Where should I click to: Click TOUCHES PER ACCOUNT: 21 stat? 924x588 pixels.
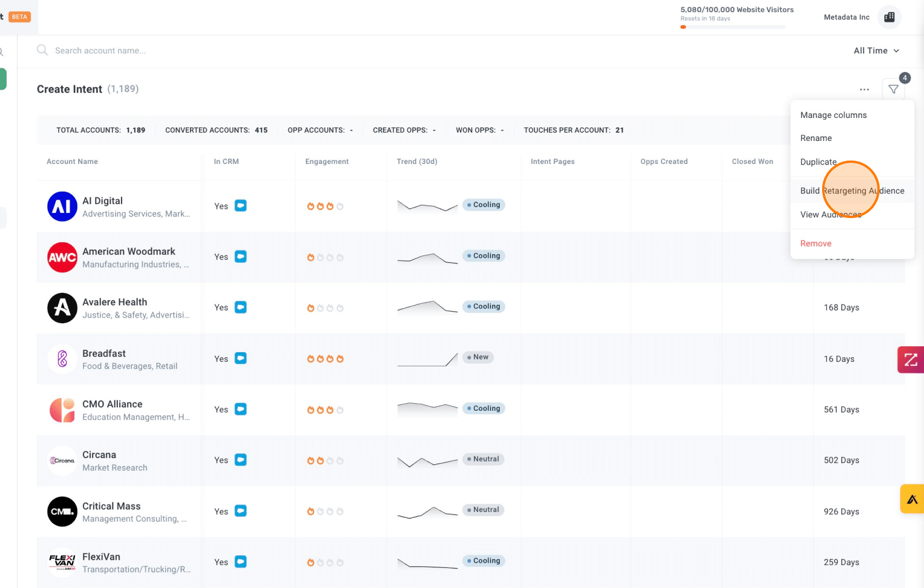(x=573, y=130)
